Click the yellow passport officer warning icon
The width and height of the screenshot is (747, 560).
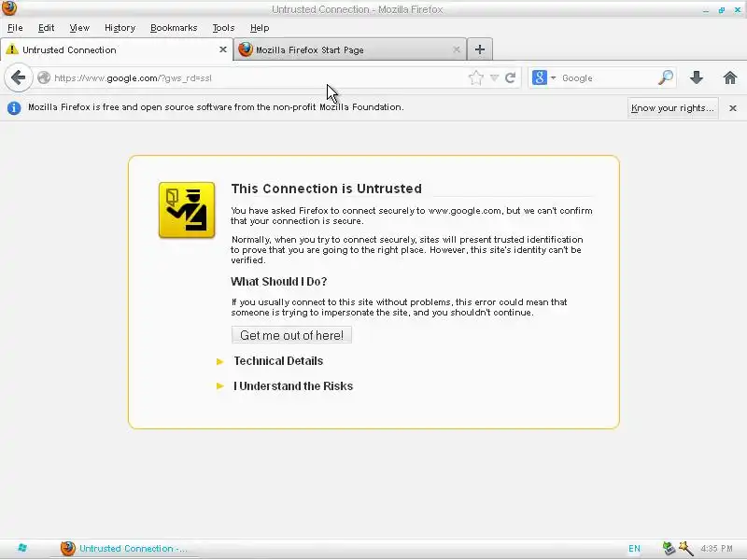point(187,210)
